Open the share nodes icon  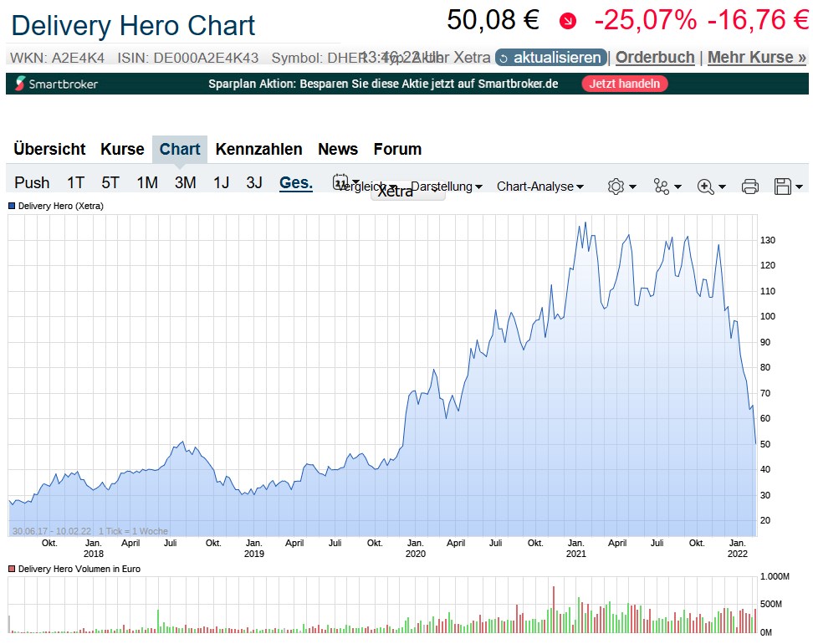click(661, 187)
